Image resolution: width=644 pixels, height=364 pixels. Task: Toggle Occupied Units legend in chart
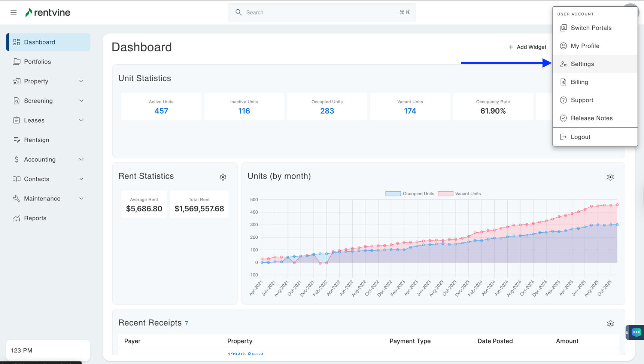[x=410, y=194]
